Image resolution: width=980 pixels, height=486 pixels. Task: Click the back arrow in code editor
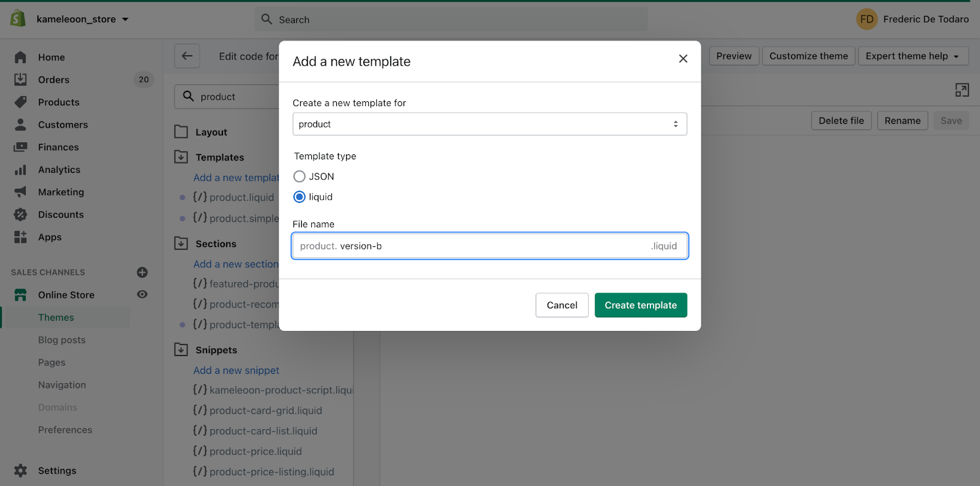187,56
